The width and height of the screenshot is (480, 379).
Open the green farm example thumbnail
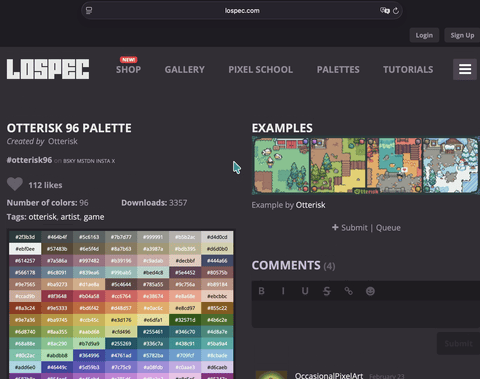[282, 165]
